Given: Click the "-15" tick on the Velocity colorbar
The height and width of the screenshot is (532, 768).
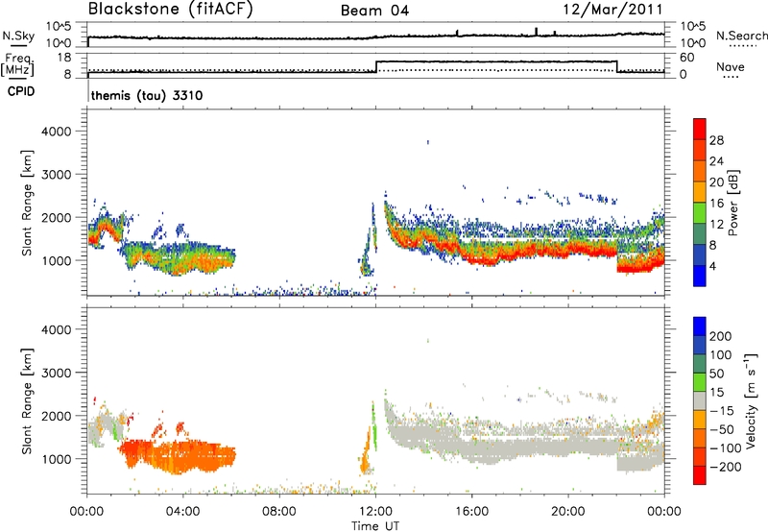Looking at the screenshot, I should point(722,411).
